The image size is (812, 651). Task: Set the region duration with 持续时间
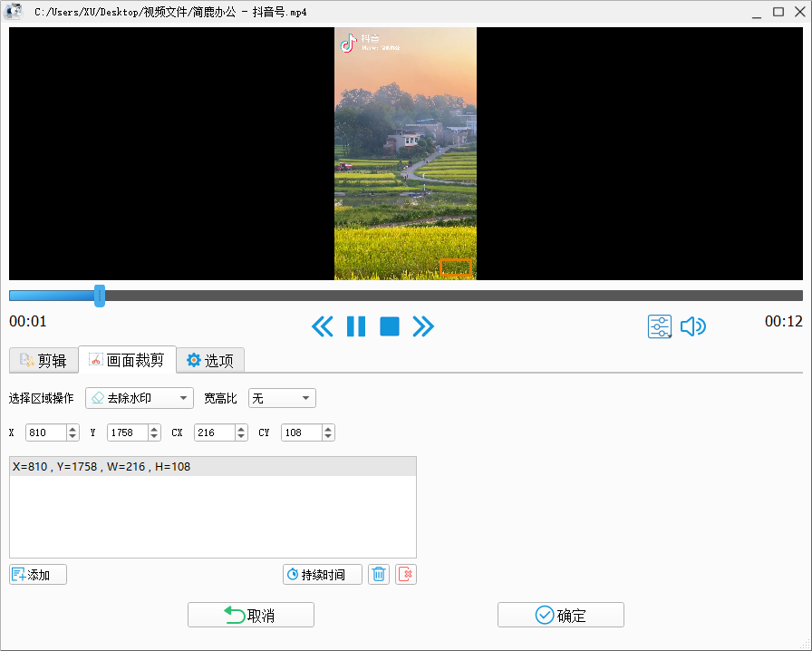click(x=322, y=574)
